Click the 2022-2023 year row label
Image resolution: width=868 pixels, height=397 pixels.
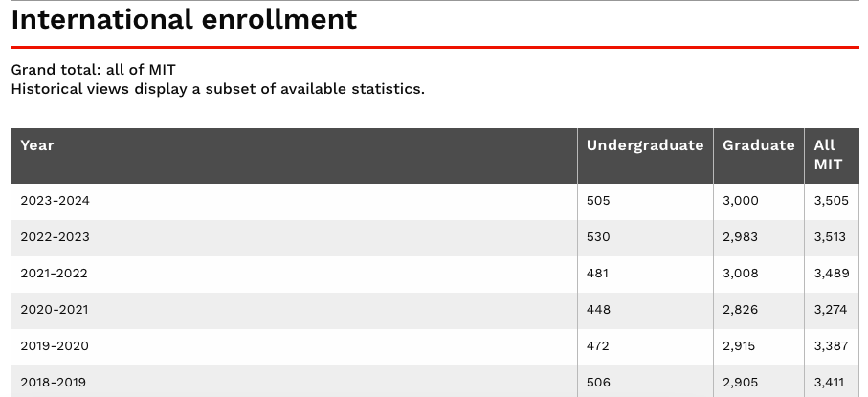[x=55, y=237]
